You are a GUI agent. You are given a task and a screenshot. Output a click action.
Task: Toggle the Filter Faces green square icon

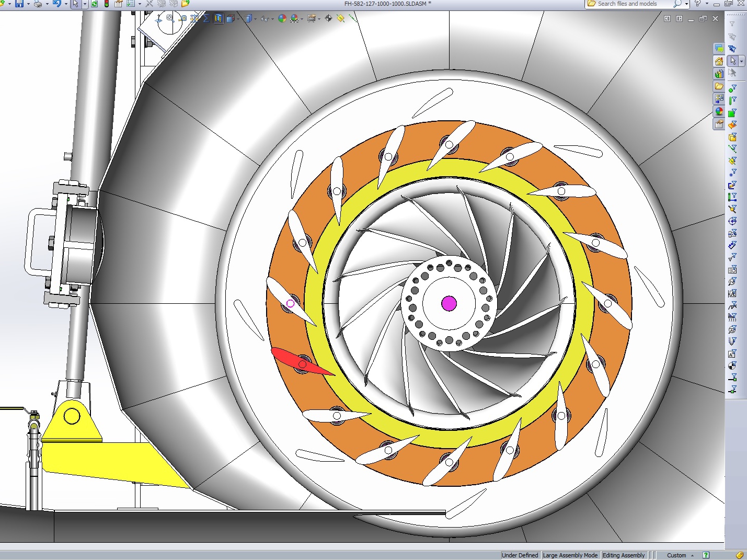tap(732, 112)
